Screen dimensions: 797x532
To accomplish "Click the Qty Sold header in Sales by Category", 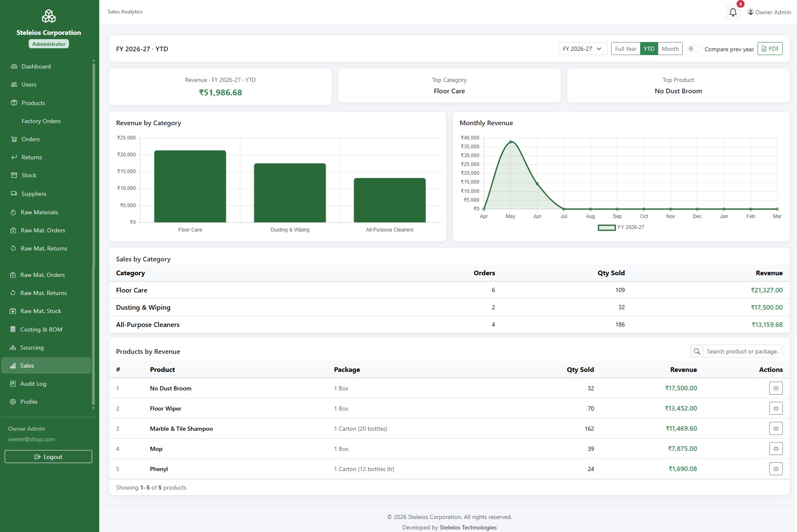I will pyautogui.click(x=611, y=273).
